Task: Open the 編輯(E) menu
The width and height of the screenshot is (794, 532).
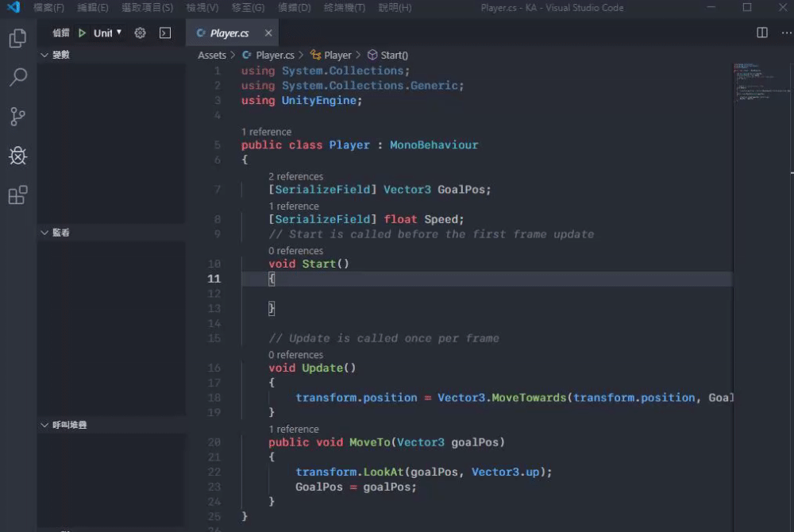Action: [x=93, y=8]
